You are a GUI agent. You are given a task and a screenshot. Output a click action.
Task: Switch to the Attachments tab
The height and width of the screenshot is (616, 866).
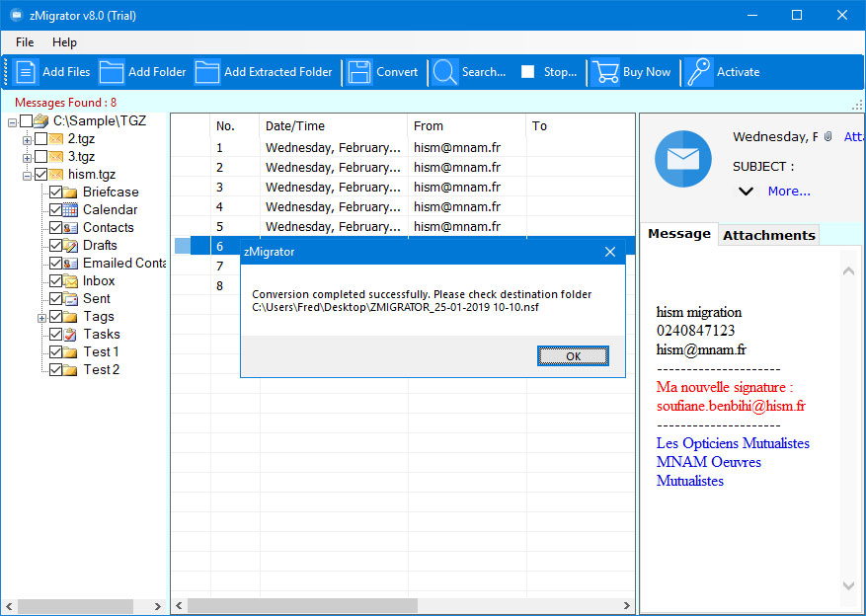(x=769, y=236)
